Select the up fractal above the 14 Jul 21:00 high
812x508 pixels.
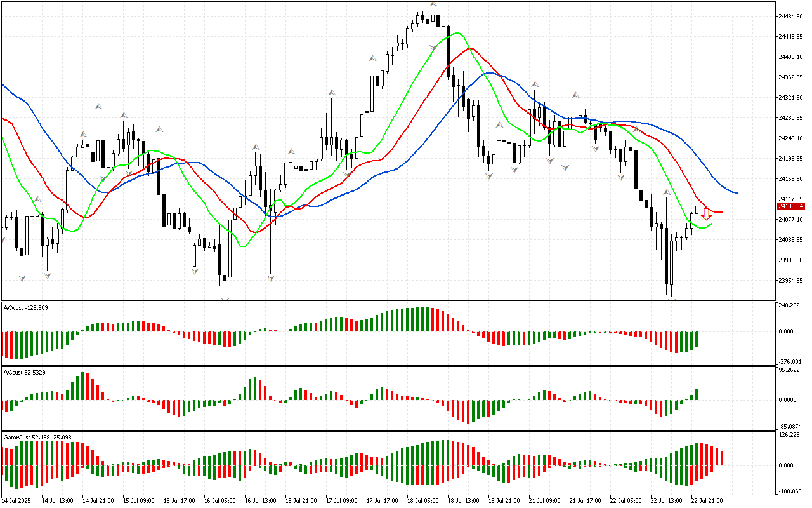click(98, 106)
